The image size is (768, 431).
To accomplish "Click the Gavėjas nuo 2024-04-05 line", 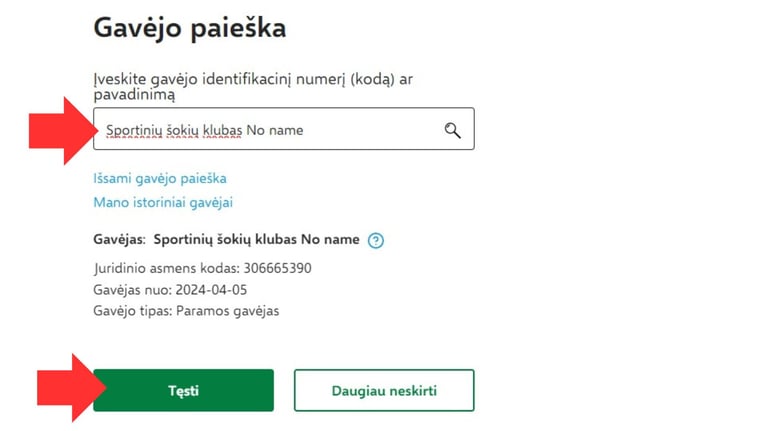I will click(170, 290).
